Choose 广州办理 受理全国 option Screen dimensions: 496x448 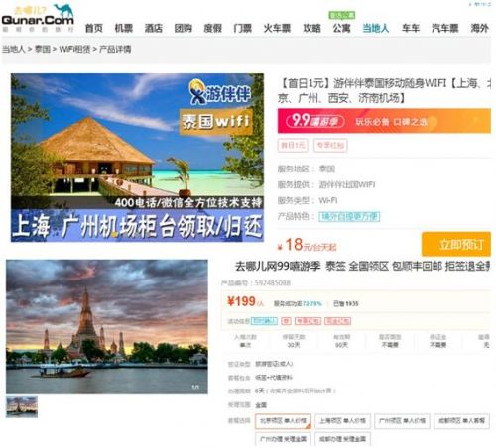283,439
